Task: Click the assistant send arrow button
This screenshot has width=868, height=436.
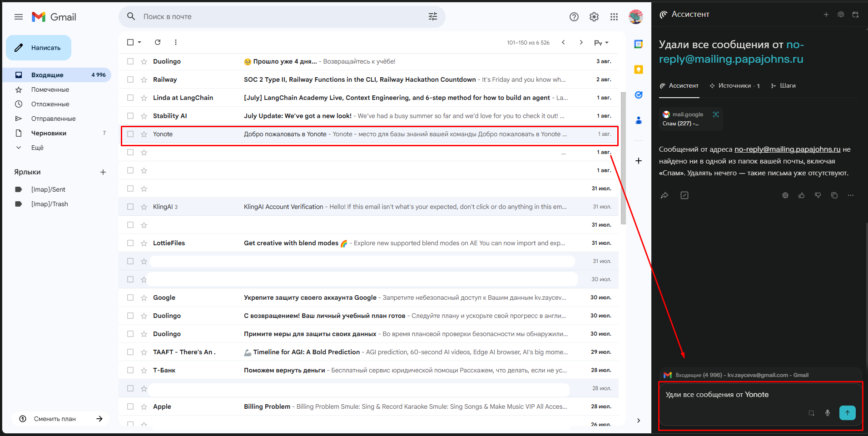Action: point(847,412)
